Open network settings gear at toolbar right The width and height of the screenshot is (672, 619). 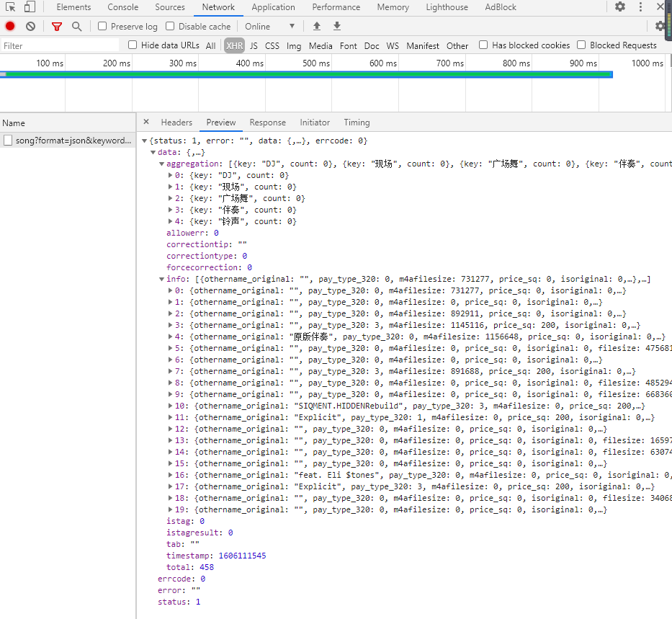660,26
